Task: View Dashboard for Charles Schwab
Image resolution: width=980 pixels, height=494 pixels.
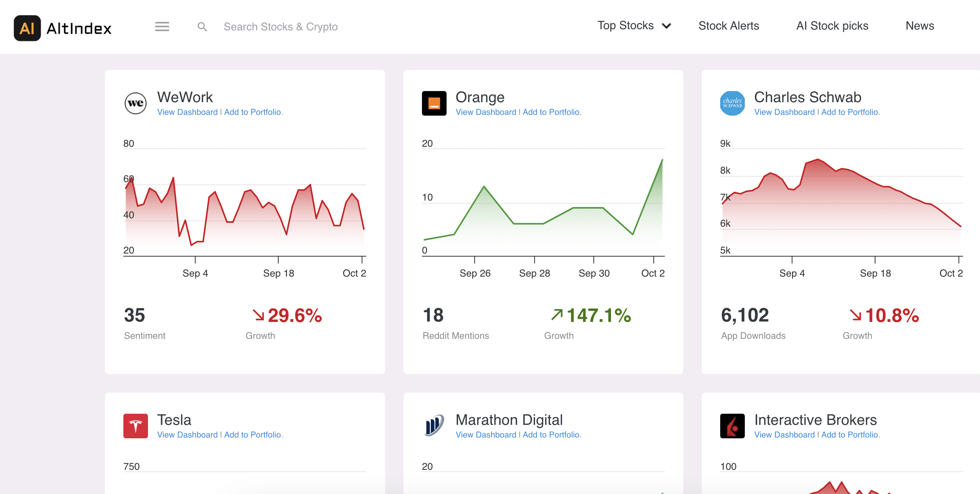Action: pos(784,112)
